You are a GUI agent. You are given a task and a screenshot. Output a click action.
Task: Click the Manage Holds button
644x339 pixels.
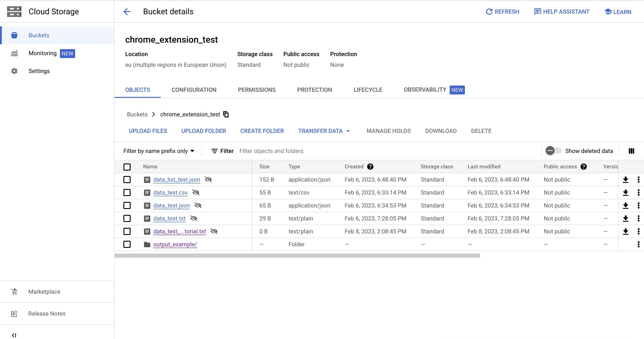pos(388,131)
